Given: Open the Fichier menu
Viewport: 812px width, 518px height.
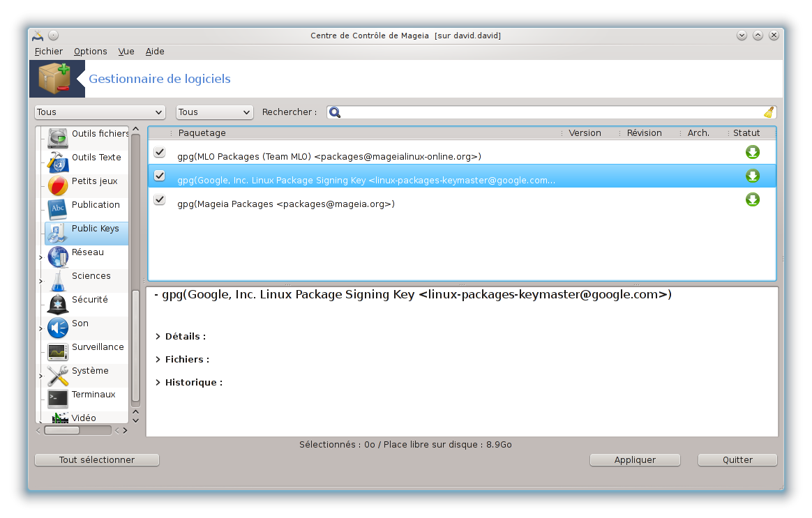Looking at the screenshot, I should point(49,51).
